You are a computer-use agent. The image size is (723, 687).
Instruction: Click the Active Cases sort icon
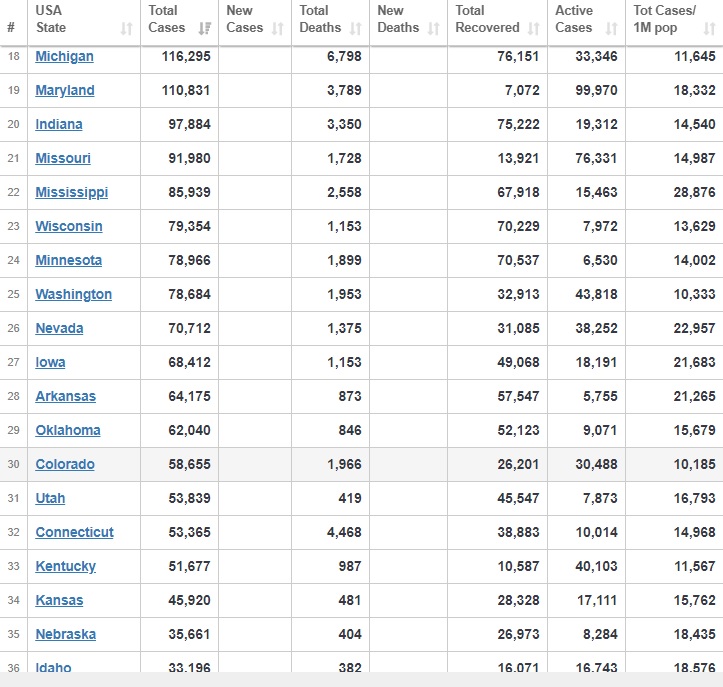click(x=611, y=29)
